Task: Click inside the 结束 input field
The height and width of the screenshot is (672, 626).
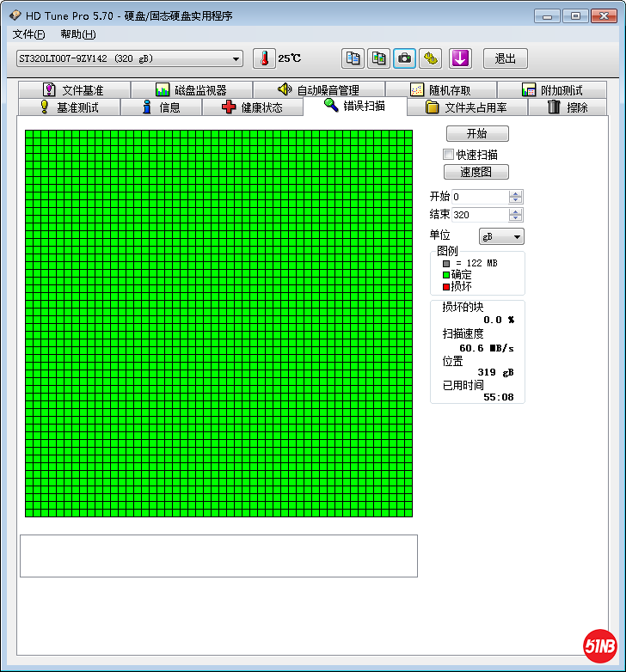Action: (x=478, y=215)
